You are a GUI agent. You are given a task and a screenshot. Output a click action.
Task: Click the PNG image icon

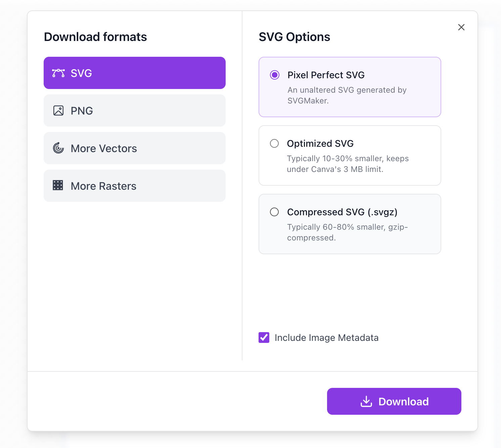pyautogui.click(x=58, y=110)
